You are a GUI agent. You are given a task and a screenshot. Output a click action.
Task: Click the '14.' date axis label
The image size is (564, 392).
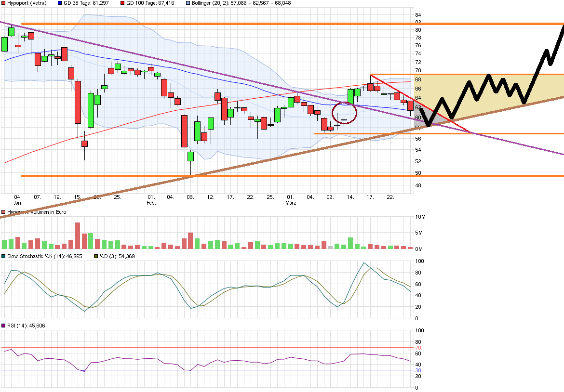[x=350, y=197]
